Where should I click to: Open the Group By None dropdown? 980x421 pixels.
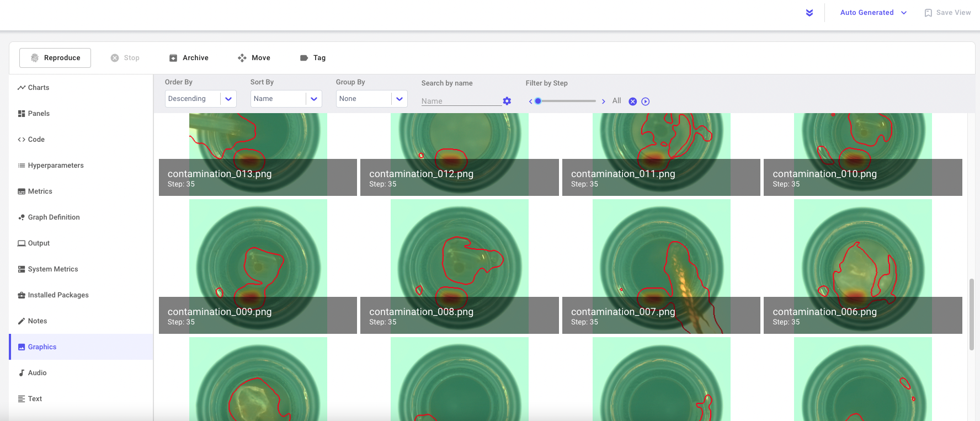pos(371,99)
